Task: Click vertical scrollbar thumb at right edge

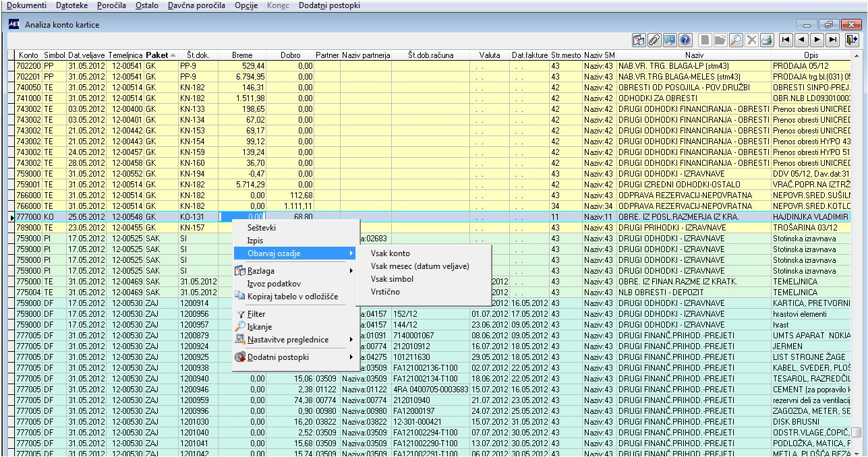Action: click(x=856, y=433)
